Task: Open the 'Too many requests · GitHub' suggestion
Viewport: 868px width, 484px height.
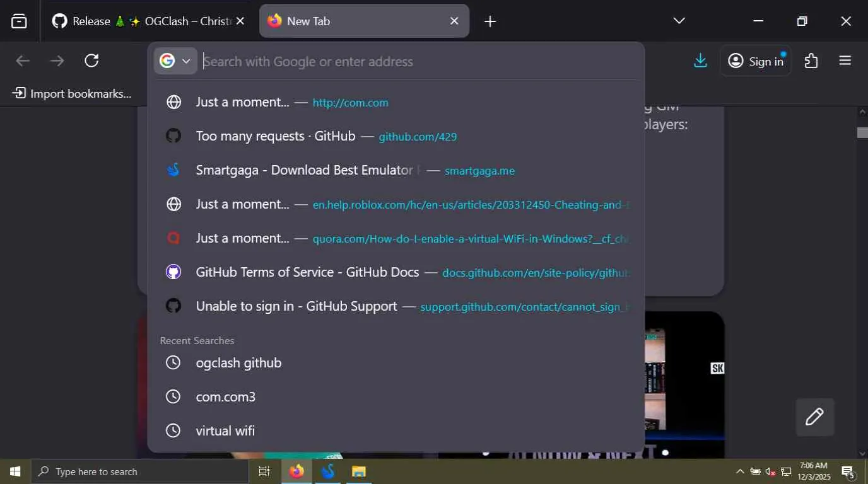Action: click(x=396, y=136)
